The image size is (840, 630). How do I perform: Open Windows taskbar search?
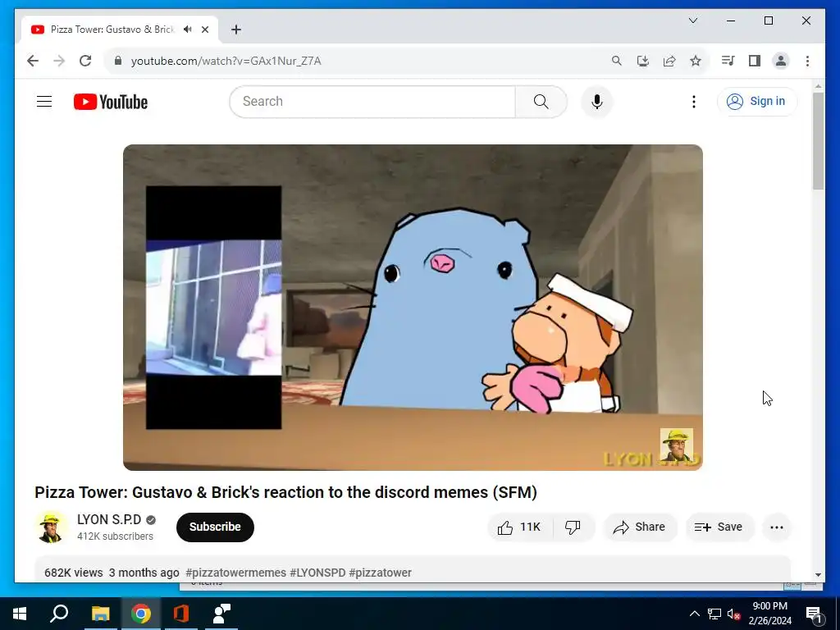(59, 614)
